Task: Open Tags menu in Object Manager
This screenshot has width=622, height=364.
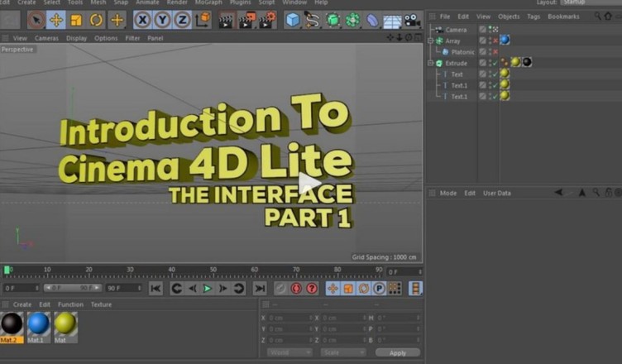Action: (x=533, y=17)
